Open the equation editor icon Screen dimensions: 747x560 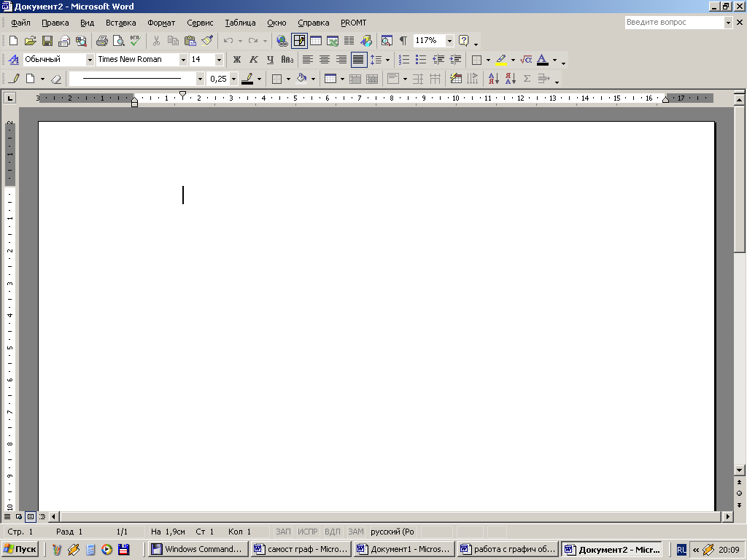526,60
